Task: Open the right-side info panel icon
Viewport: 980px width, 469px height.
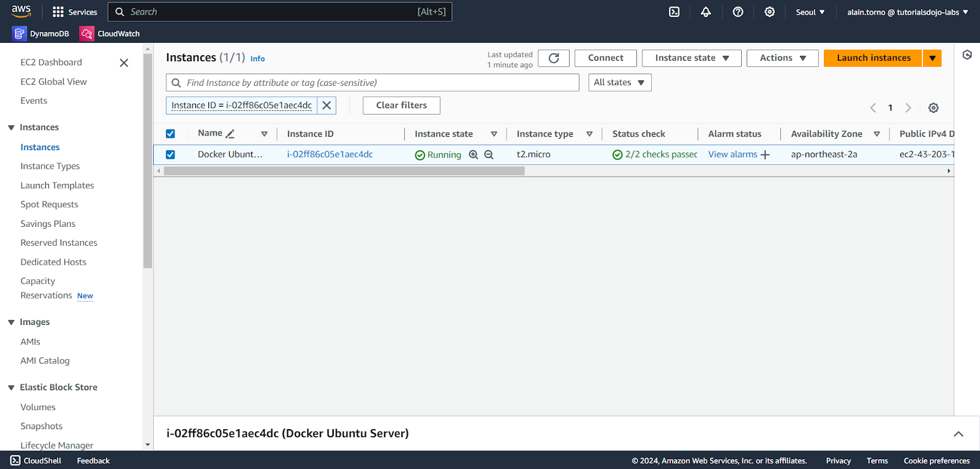Action: tap(967, 55)
